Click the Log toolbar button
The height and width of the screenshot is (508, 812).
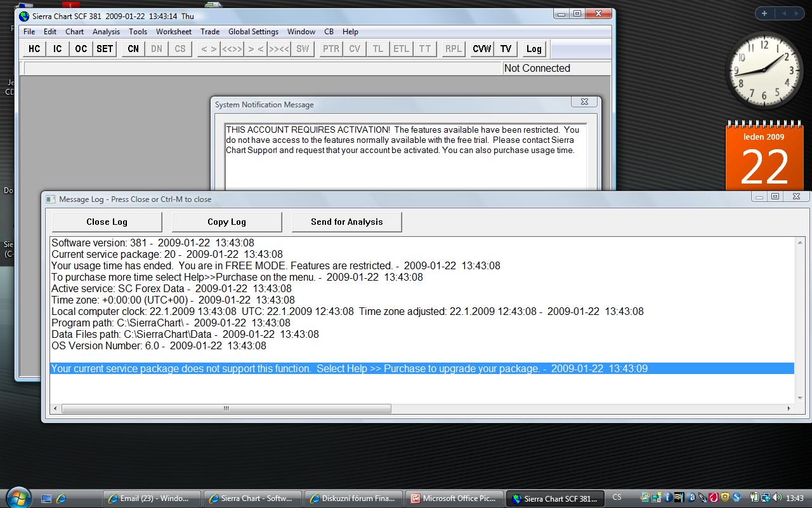534,49
